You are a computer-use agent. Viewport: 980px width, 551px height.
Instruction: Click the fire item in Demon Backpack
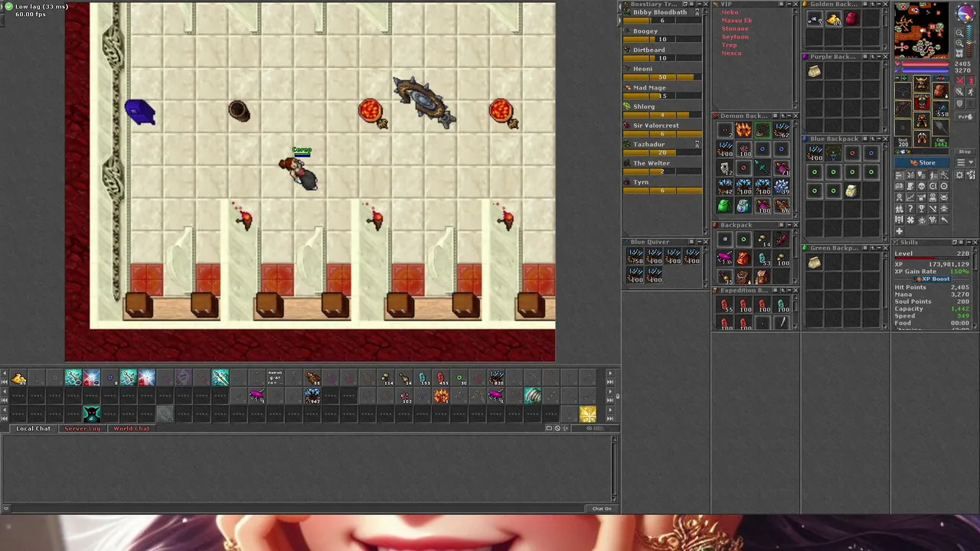[743, 129]
